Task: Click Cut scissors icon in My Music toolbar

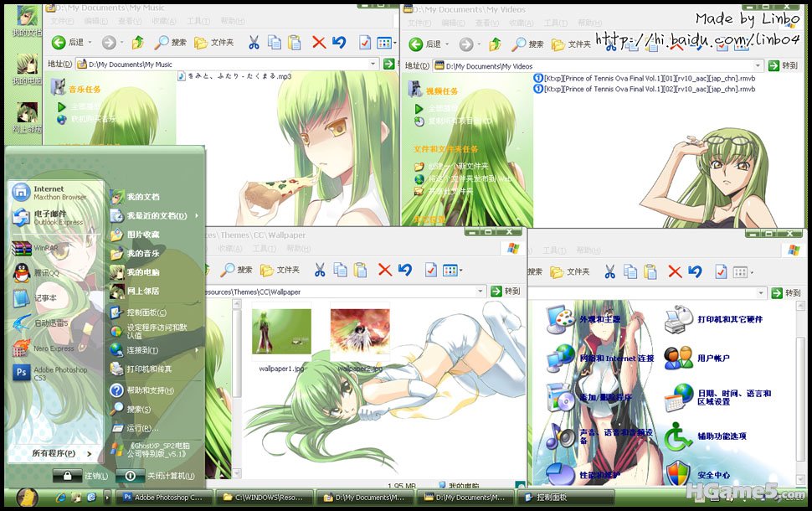Action: [253, 43]
